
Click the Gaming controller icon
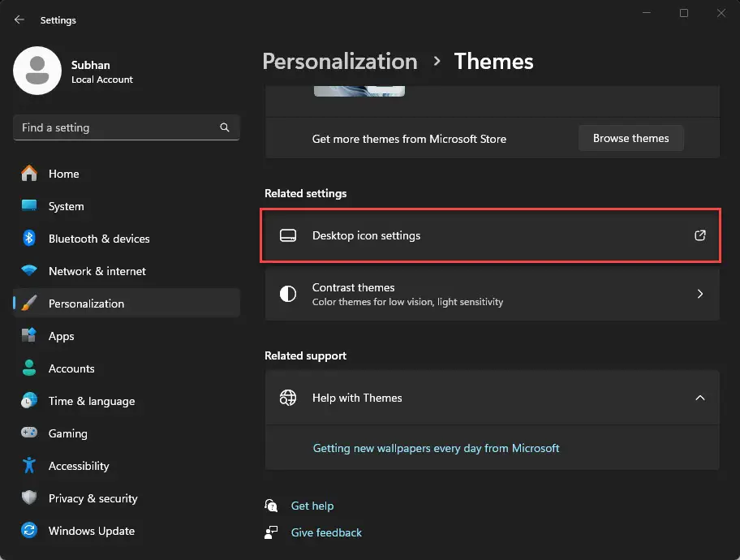[x=29, y=433]
